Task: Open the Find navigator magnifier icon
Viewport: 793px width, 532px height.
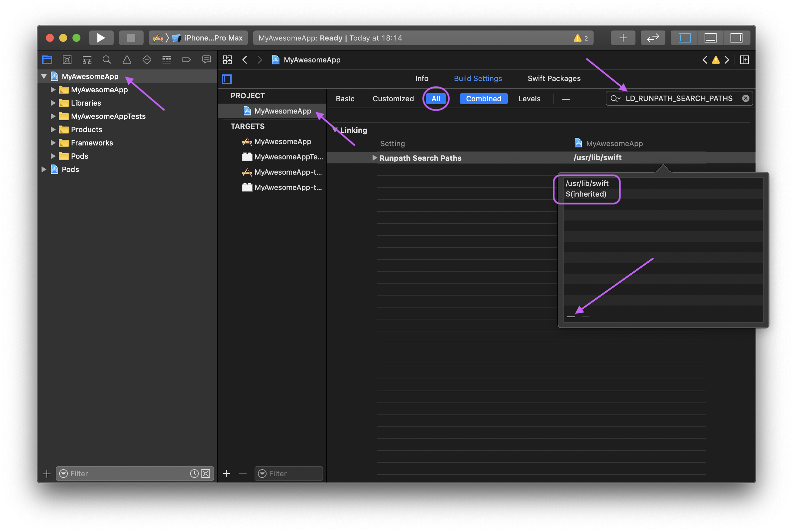Action: coord(107,60)
